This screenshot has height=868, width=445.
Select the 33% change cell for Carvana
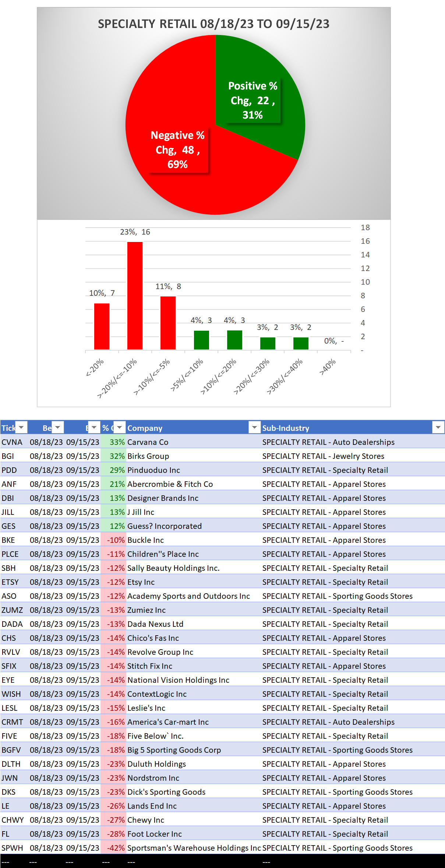click(x=113, y=442)
